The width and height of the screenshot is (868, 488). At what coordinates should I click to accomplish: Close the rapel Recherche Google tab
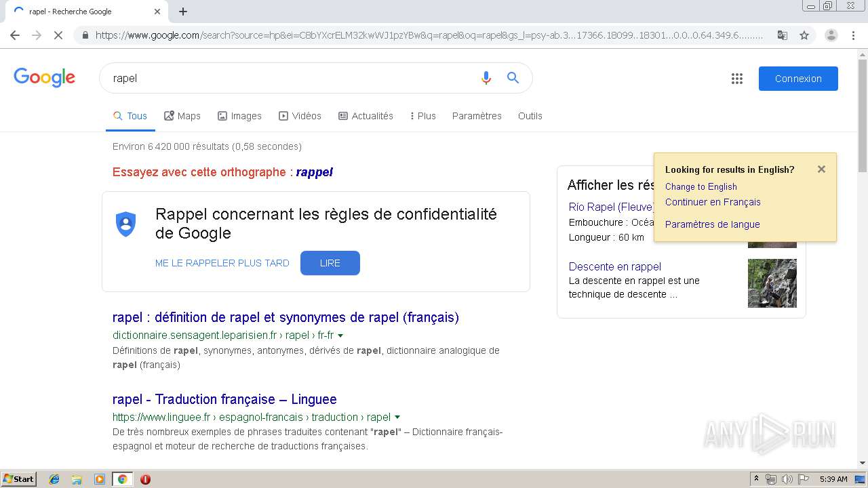157,12
